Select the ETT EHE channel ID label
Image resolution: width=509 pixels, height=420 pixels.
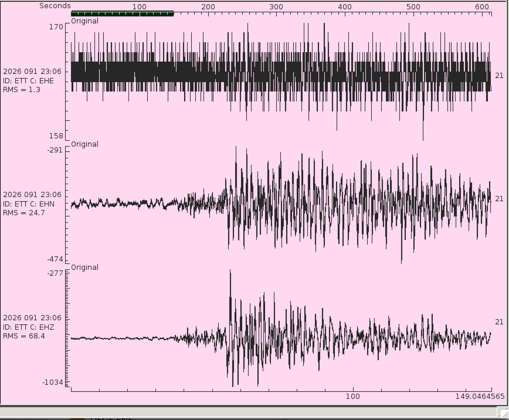point(28,81)
